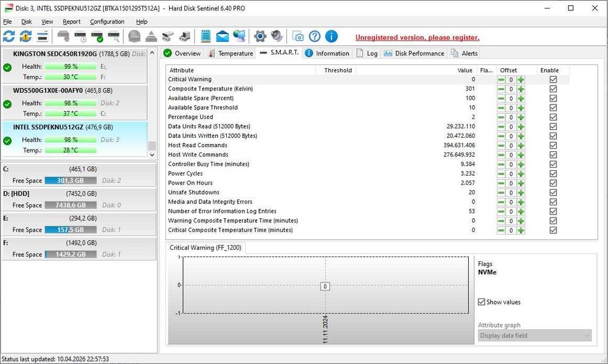Switch to the Information tab
Screen dimensions: 608x364
tap(327, 53)
